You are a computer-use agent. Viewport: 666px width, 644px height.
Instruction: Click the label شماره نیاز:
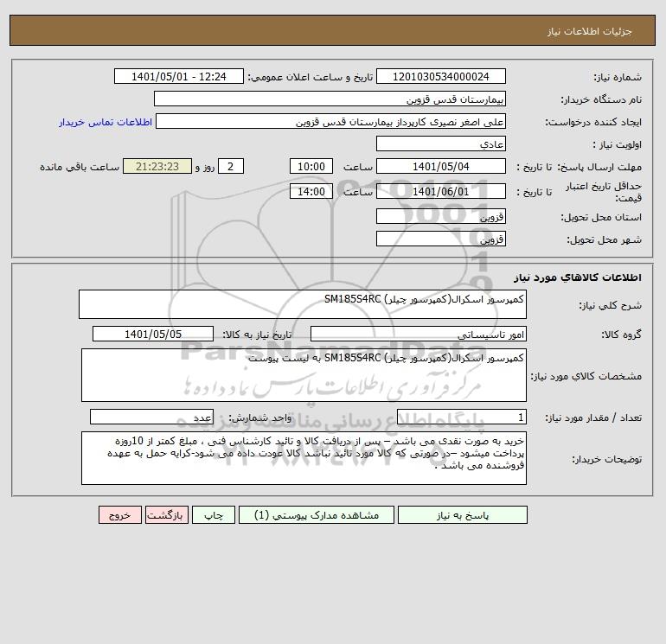618,77
